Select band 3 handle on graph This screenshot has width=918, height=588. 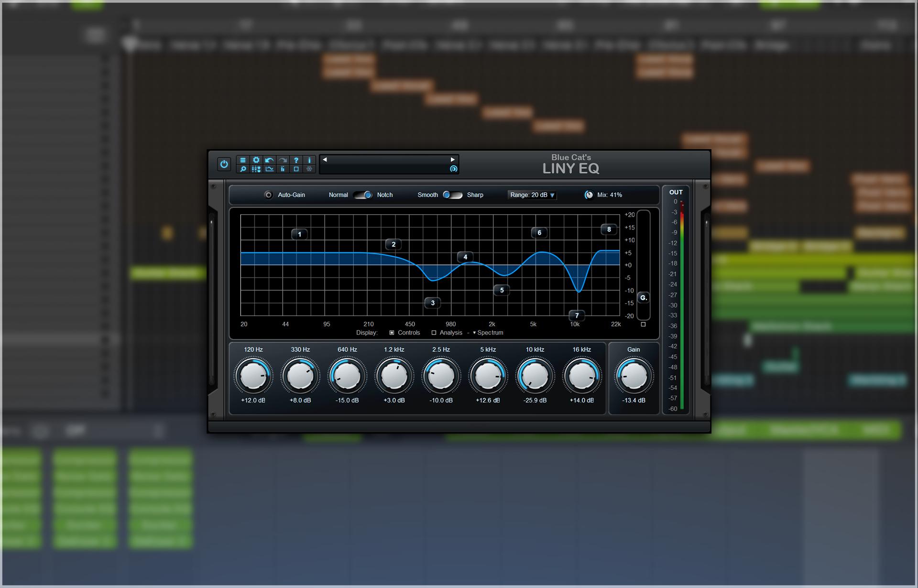[433, 303]
